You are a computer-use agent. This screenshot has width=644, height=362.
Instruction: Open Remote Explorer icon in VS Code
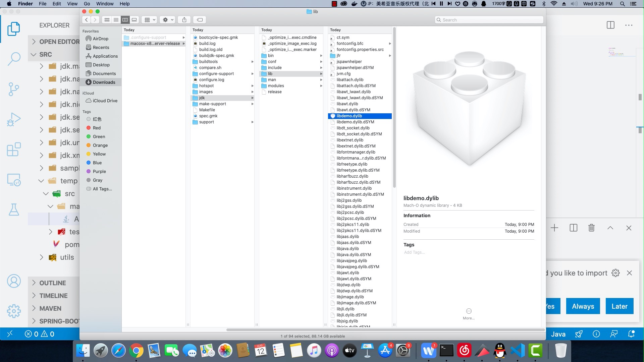tap(14, 180)
